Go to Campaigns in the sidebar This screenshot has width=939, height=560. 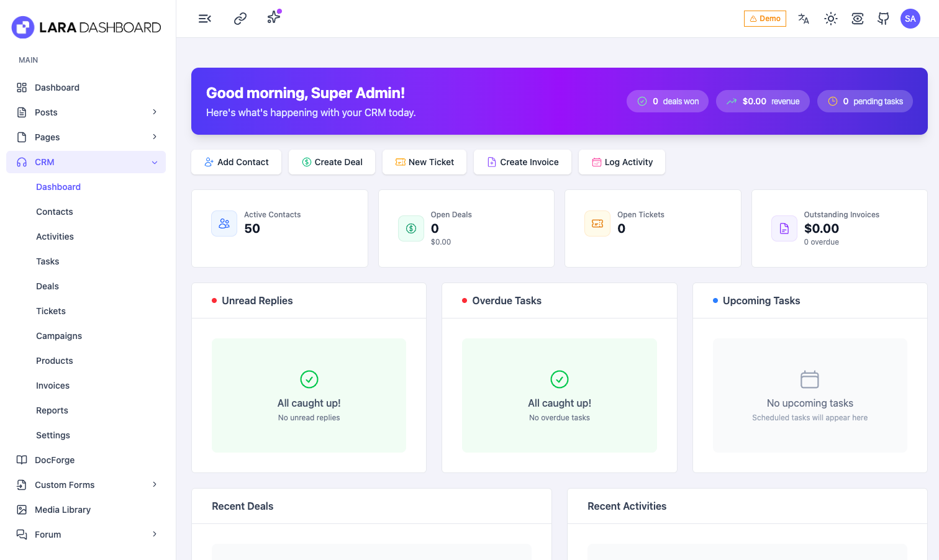click(59, 336)
